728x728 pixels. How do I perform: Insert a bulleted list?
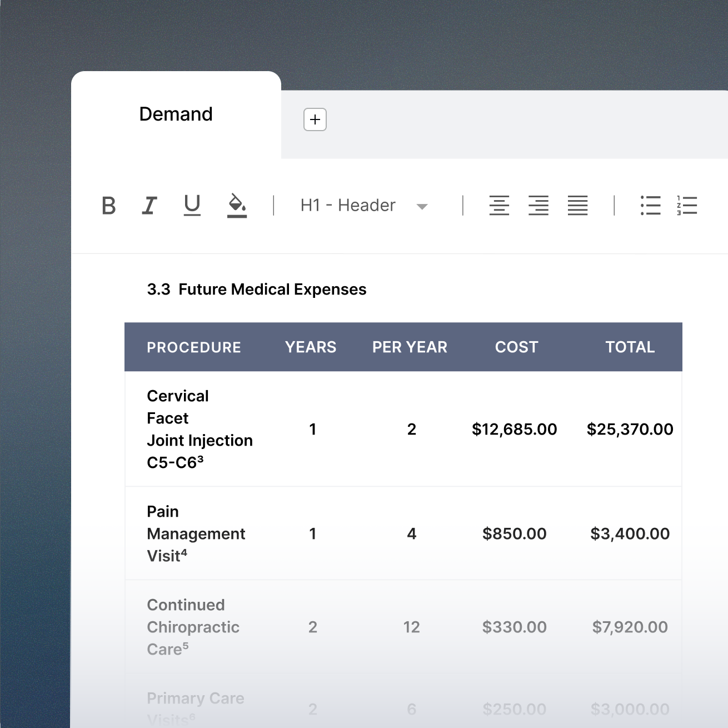point(650,206)
